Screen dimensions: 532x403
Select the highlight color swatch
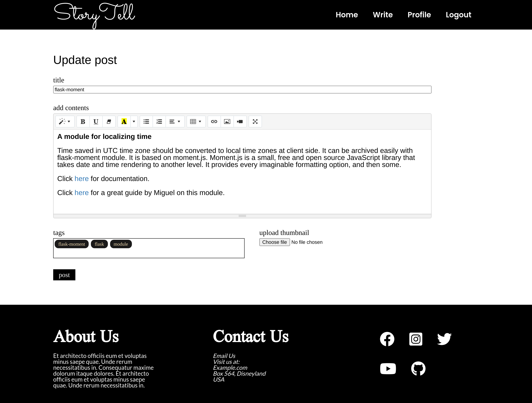click(x=124, y=122)
